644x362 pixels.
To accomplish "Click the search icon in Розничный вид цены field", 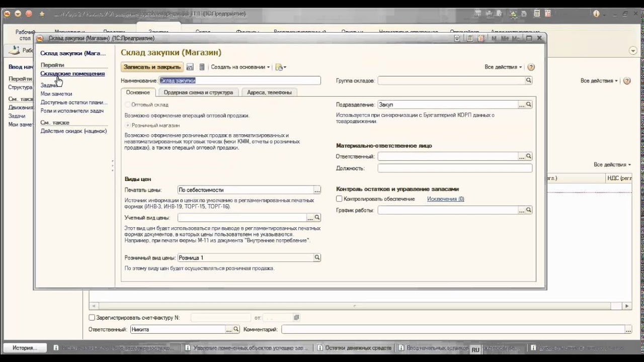I will tap(317, 257).
